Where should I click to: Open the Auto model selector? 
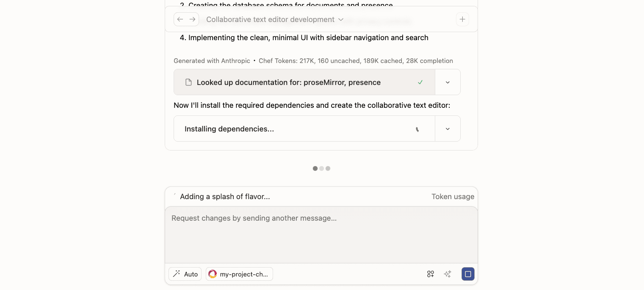pyautogui.click(x=185, y=274)
